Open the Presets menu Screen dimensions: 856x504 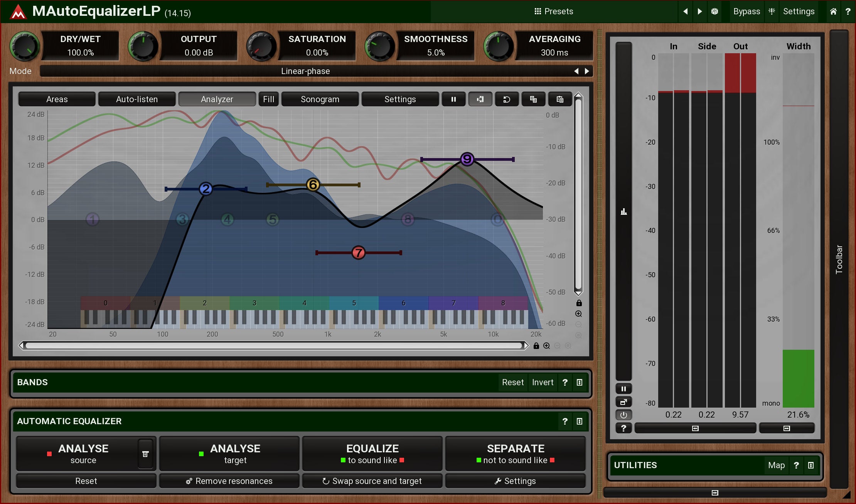(554, 12)
